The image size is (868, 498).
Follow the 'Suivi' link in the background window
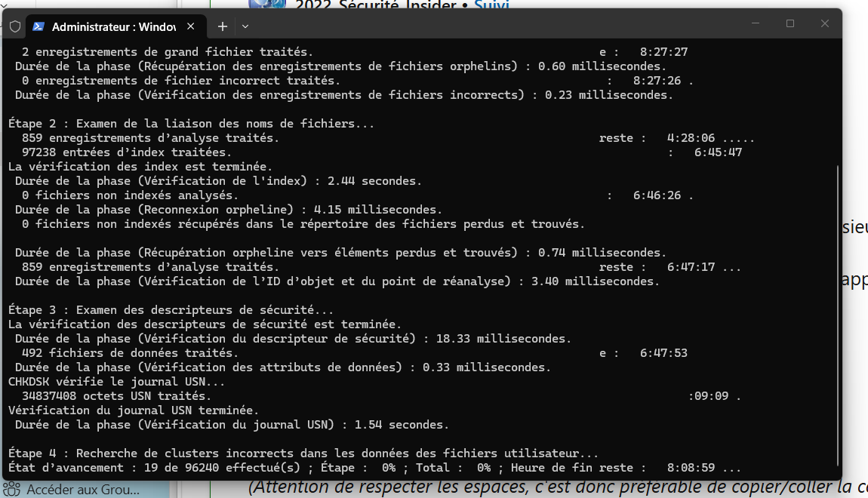tap(491, 5)
